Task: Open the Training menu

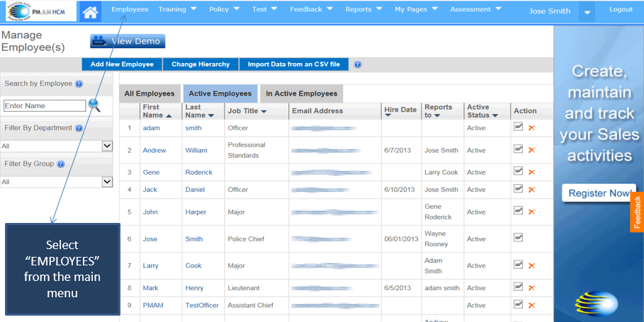Action: pos(177,10)
